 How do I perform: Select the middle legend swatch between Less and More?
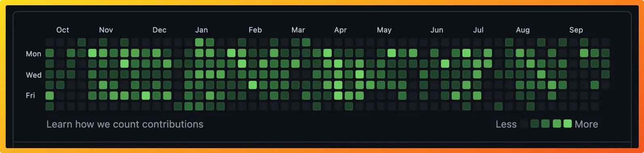pyautogui.click(x=546, y=124)
